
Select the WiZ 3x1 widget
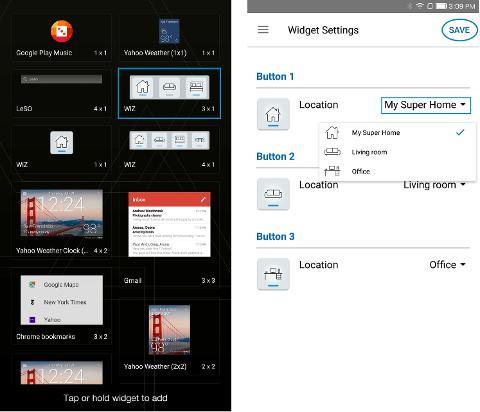tap(169, 93)
